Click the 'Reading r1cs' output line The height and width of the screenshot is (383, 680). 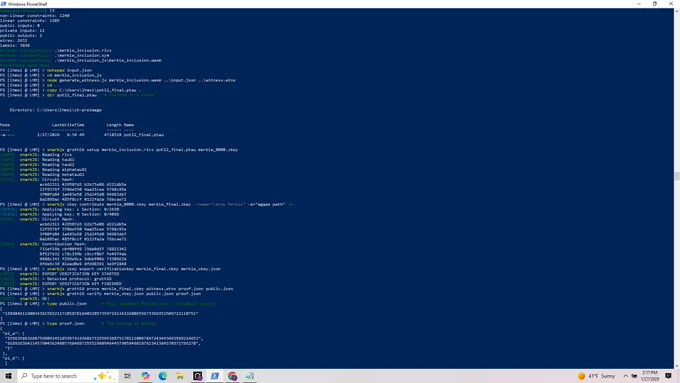(36, 155)
